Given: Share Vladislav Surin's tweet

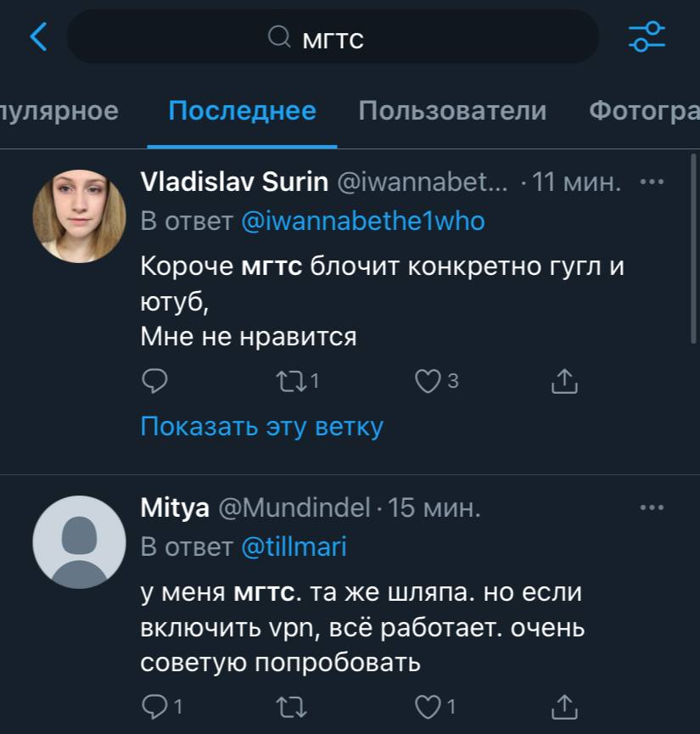Looking at the screenshot, I should point(564,382).
